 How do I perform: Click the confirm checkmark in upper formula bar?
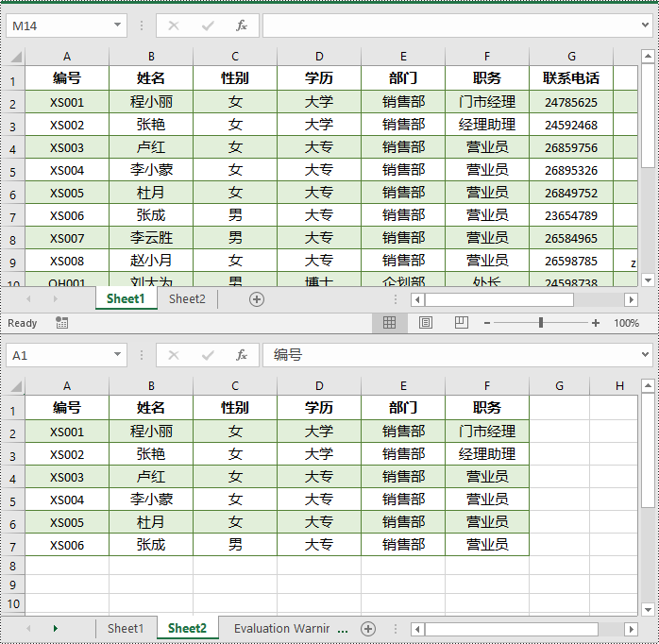[208, 25]
